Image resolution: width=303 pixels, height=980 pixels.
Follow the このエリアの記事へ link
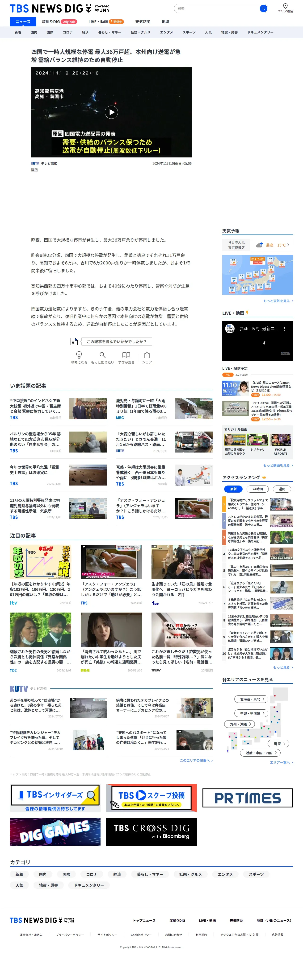(x=196, y=760)
